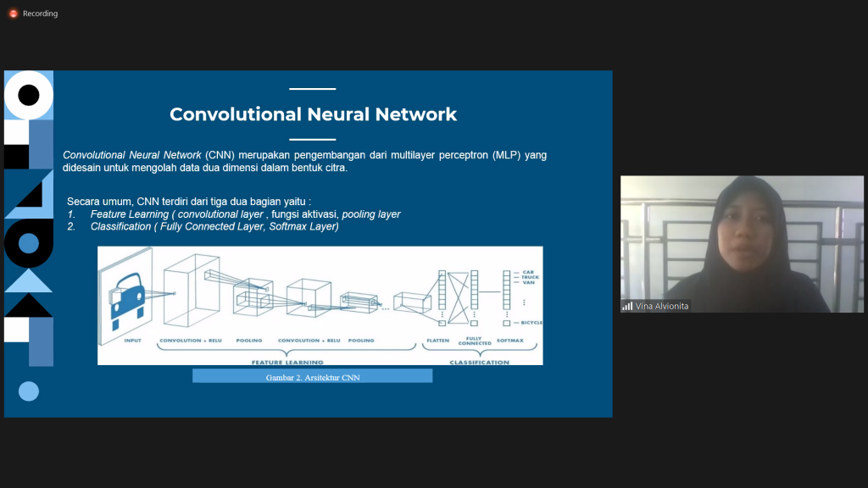Image resolution: width=868 pixels, height=488 pixels.
Task: Click the flatten column in CNN diagram
Action: [442, 298]
